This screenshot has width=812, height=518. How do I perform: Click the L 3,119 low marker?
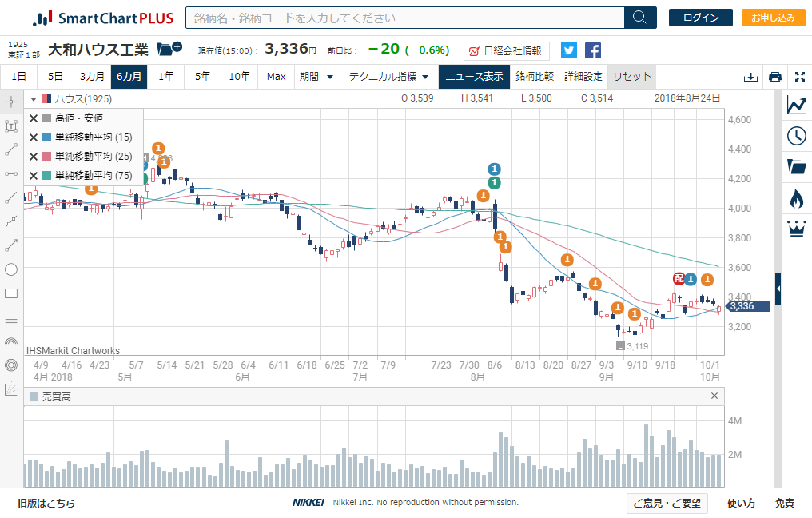pos(632,346)
